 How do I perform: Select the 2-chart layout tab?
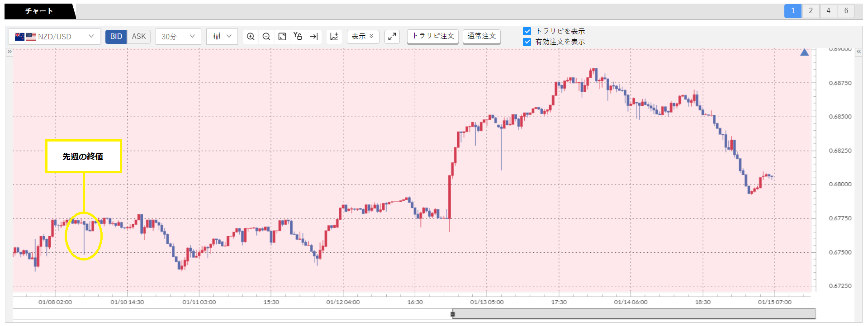click(811, 11)
